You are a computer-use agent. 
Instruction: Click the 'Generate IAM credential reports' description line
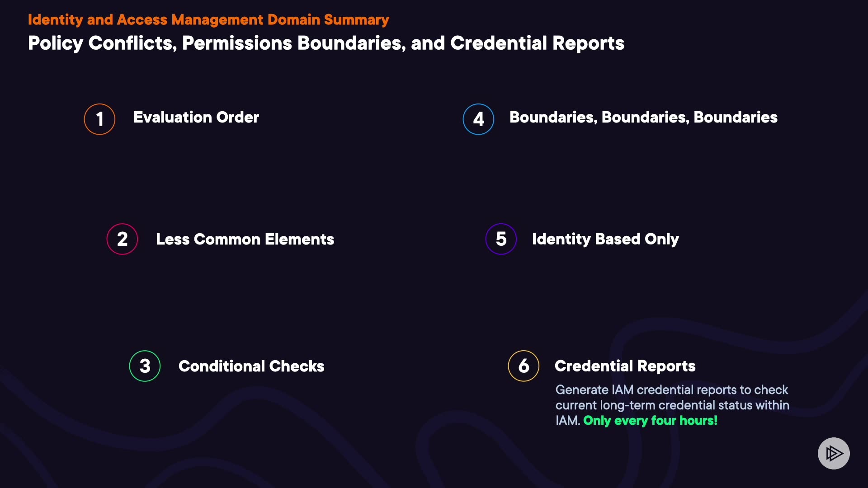click(x=671, y=390)
